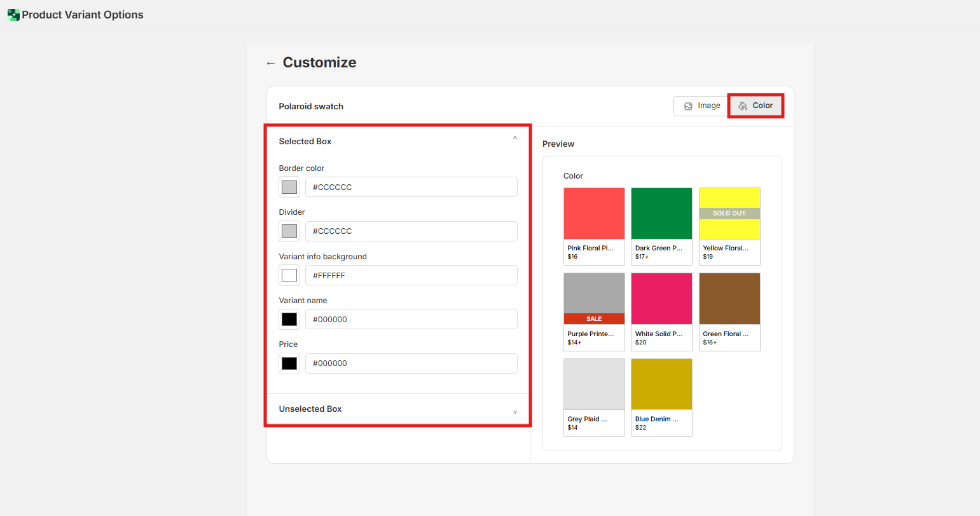The height and width of the screenshot is (516, 980).
Task: Click the Border color hex input field
Action: pos(411,187)
